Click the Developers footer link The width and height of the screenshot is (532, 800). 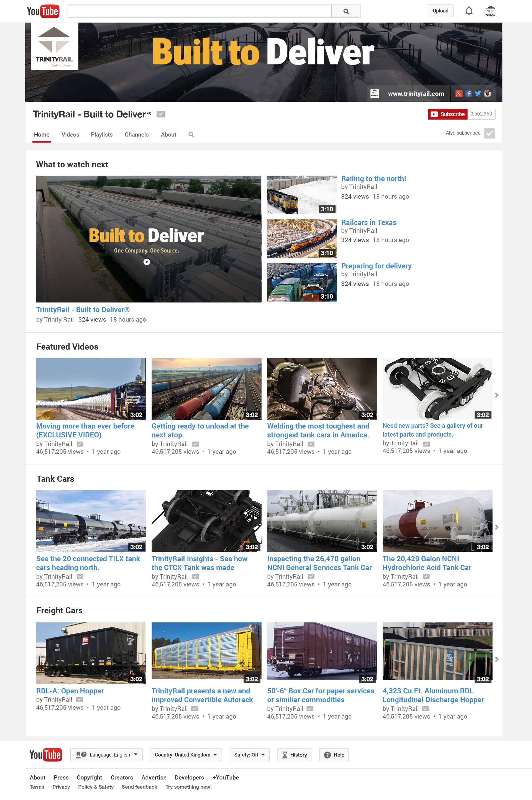pos(189,777)
